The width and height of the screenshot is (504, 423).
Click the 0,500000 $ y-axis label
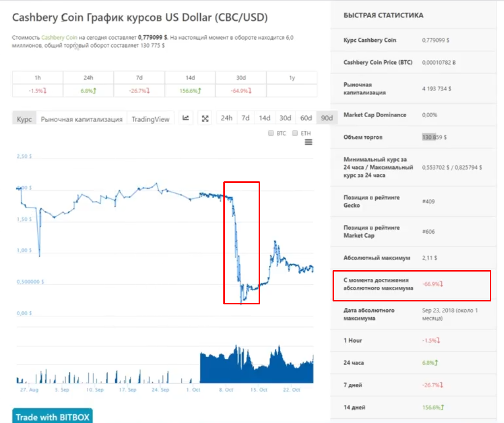[x=30, y=282]
